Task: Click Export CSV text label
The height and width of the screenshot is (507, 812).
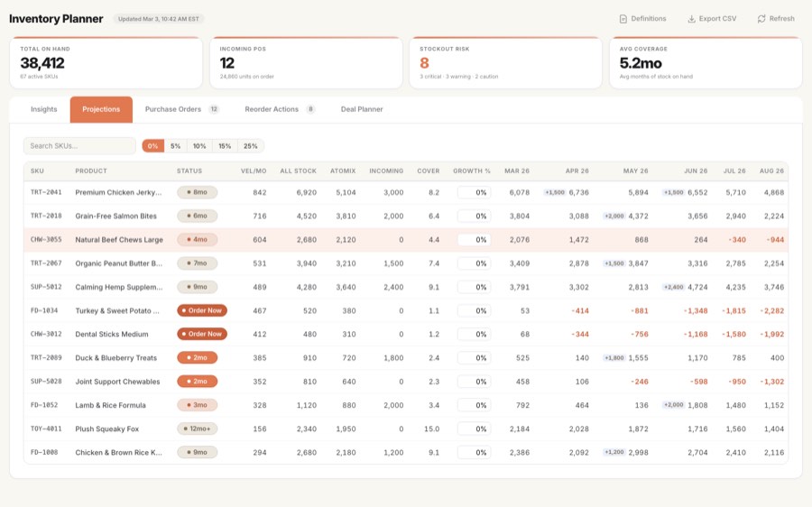Action: pos(717,19)
